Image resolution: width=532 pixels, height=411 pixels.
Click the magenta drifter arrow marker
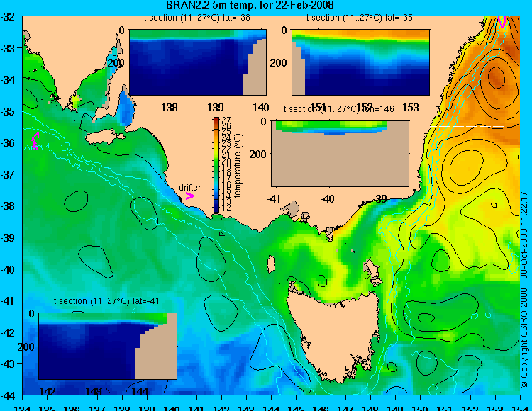pyautogui.click(x=189, y=196)
